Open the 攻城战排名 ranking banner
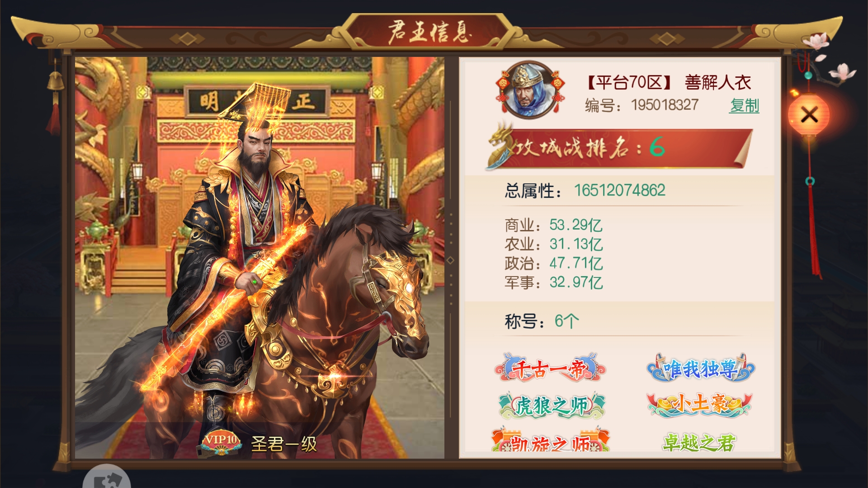Screen dimensions: 868x488 (x=620, y=147)
